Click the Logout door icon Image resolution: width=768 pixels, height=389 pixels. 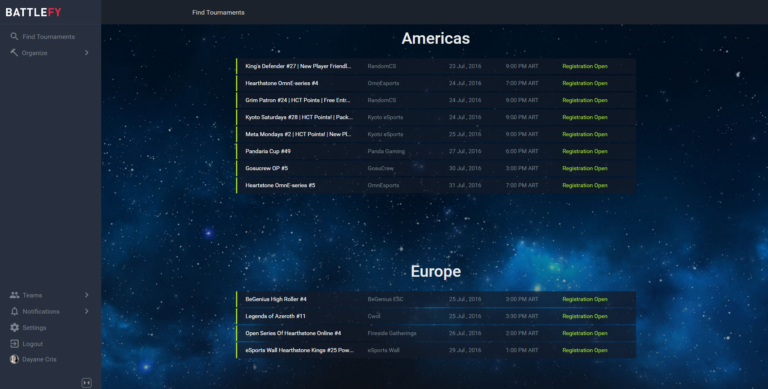14,343
